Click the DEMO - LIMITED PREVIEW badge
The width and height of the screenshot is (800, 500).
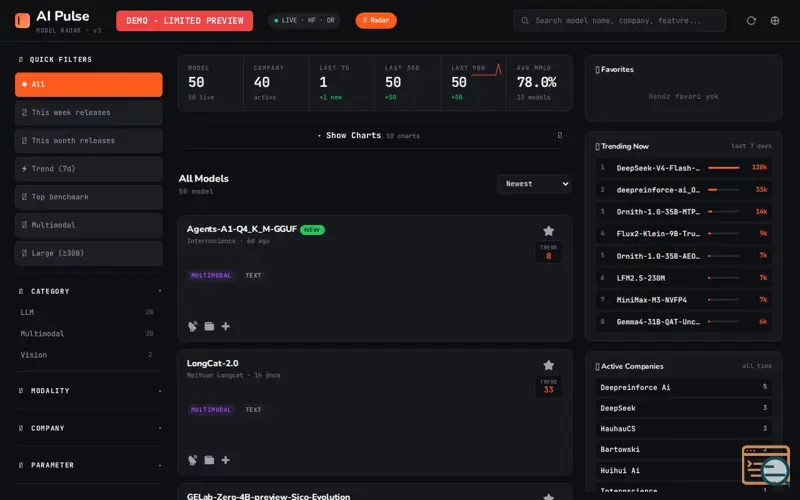[x=184, y=21]
